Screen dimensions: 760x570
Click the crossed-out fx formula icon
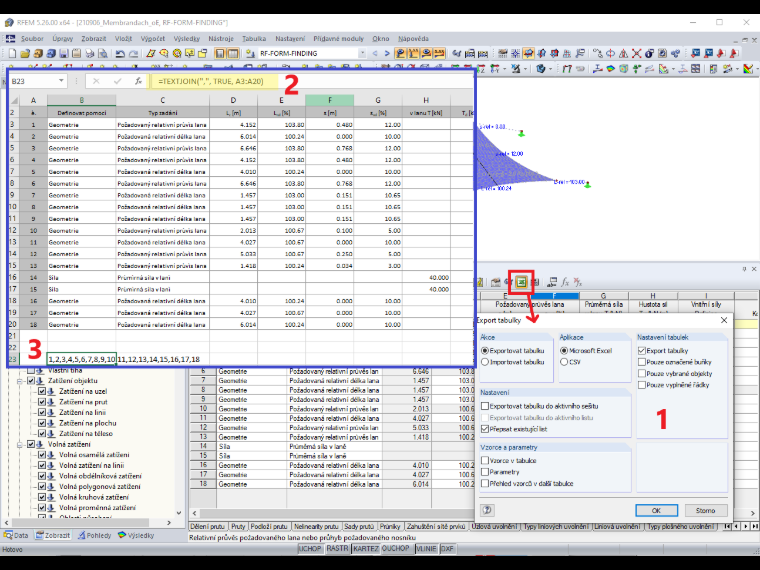click(x=577, y=282)
